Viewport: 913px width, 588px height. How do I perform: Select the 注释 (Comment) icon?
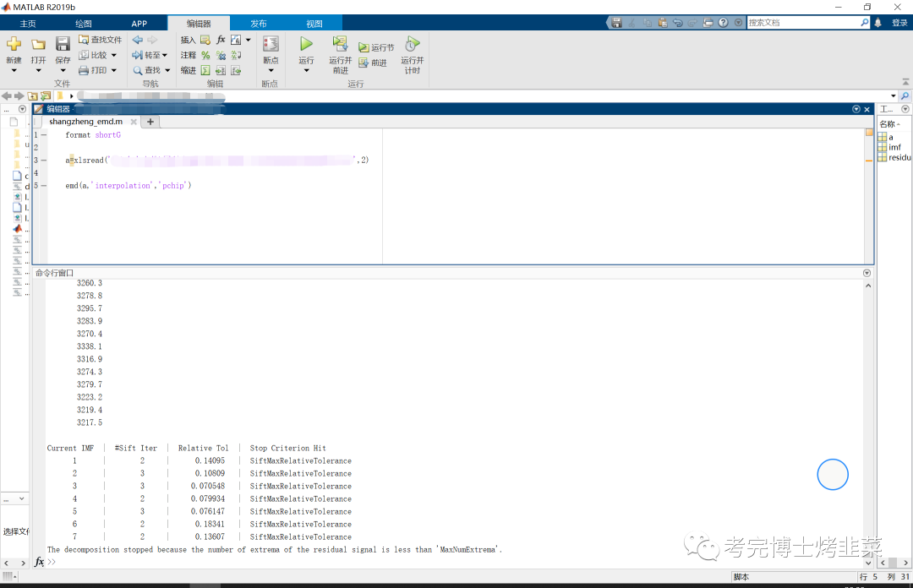205,54
